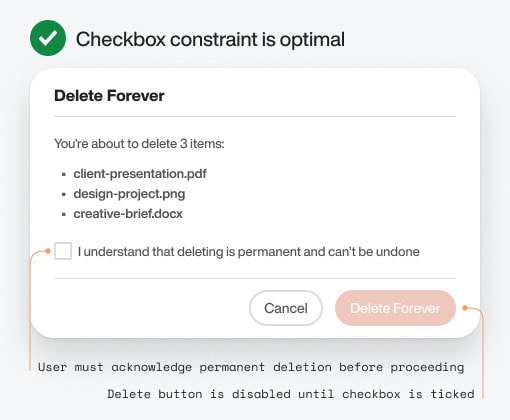This screenshot has width=510, height=420.
Task: Click the bold Delete Forever dialog title
Action: click(x=109, y=96)
